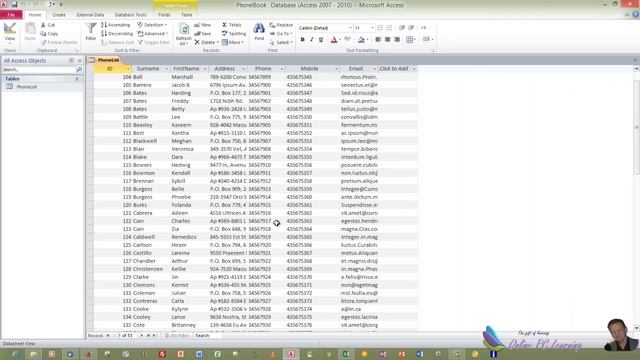The image size is (640, 360).
Task: Open the View button in Views group
Action: pos(9,33)
